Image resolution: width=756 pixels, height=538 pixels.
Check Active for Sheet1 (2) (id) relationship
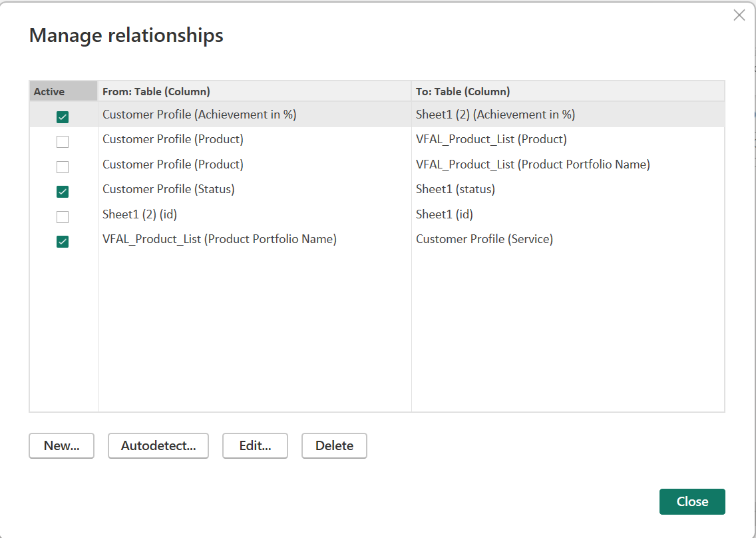[x=62, y=216]
